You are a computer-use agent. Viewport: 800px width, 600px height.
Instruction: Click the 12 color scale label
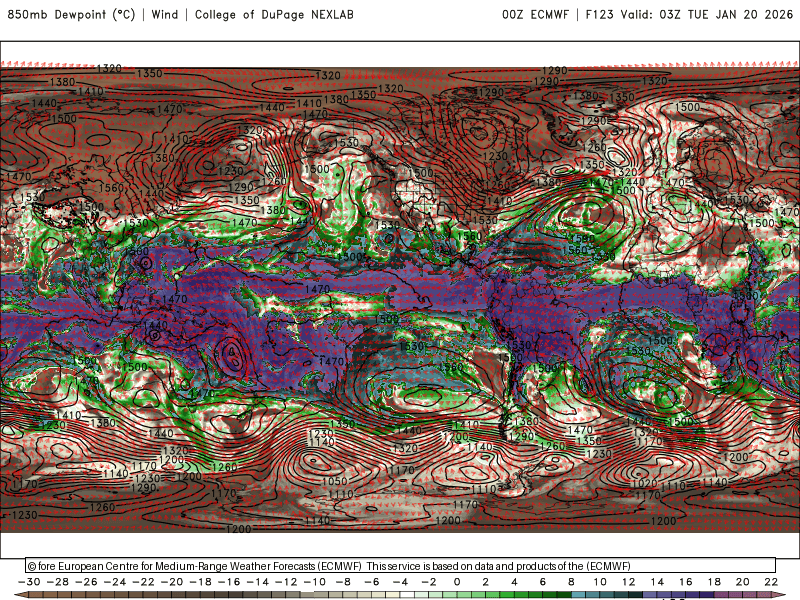(x=629, y=582)
